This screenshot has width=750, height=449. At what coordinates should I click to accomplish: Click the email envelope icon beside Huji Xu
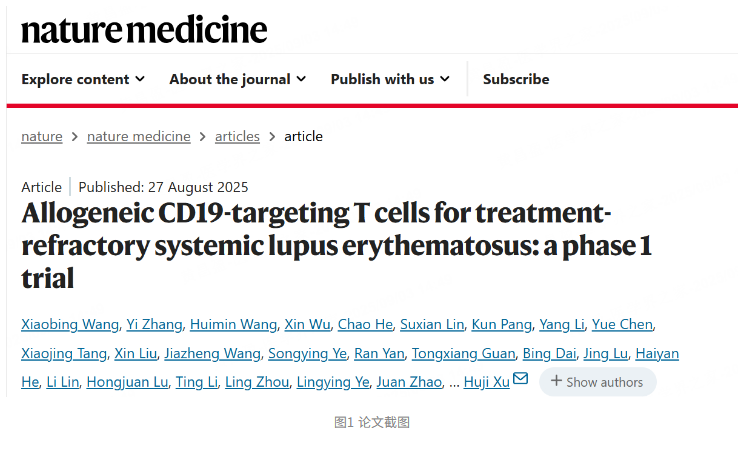pyautogui.click(x=520, y=379)
